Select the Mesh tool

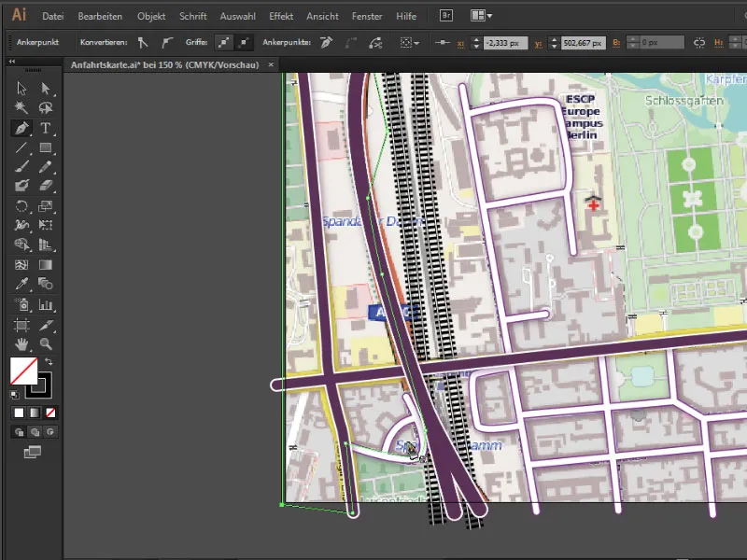tap(21, 265)
